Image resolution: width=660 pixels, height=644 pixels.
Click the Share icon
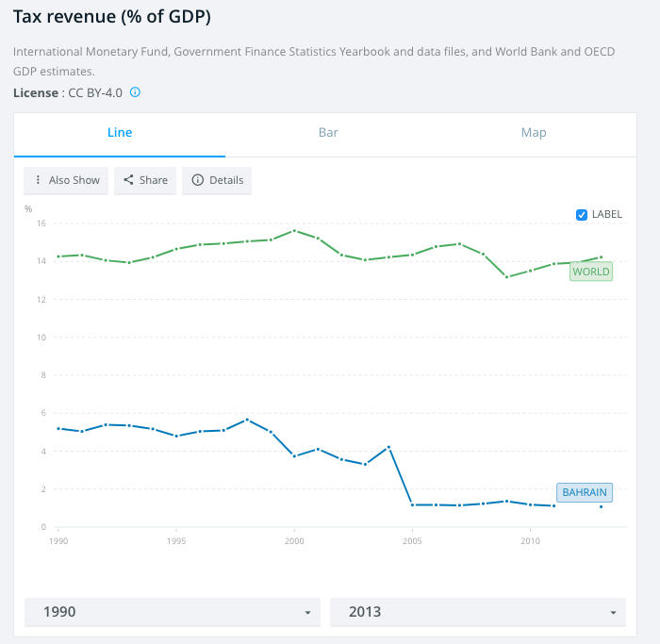(128, 180)
